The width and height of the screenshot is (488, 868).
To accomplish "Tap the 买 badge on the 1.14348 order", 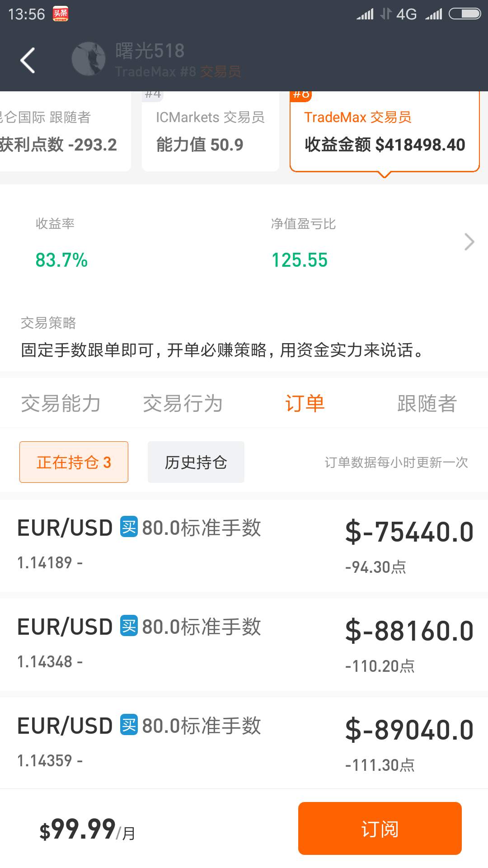I will point(129,626).
